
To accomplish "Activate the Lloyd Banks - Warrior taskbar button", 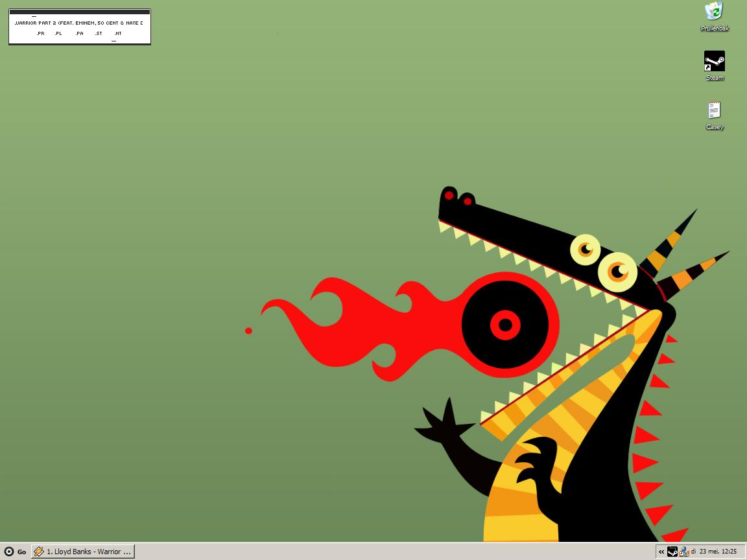I will tap(83, 552).
